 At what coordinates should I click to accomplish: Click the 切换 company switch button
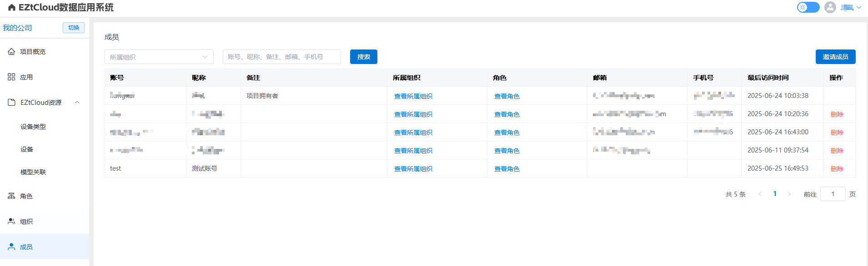tap(73, 28)
